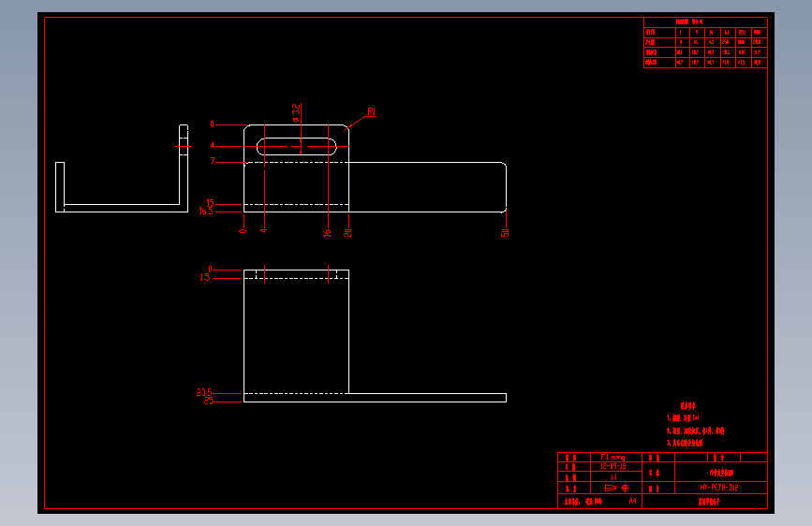Click the 20 horizontal ordinate dimension
812x526 pixels.
(x=347, y=233)
